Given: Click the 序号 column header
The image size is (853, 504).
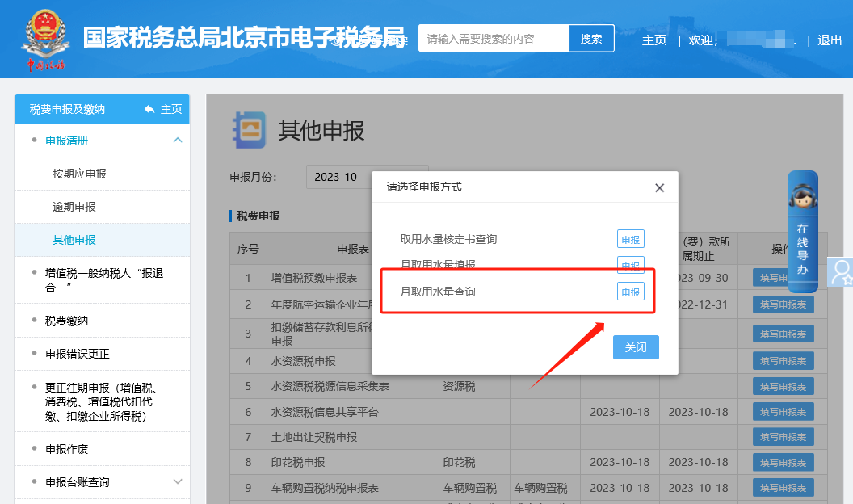Looking at the screenshot, I should coord(248,249).
